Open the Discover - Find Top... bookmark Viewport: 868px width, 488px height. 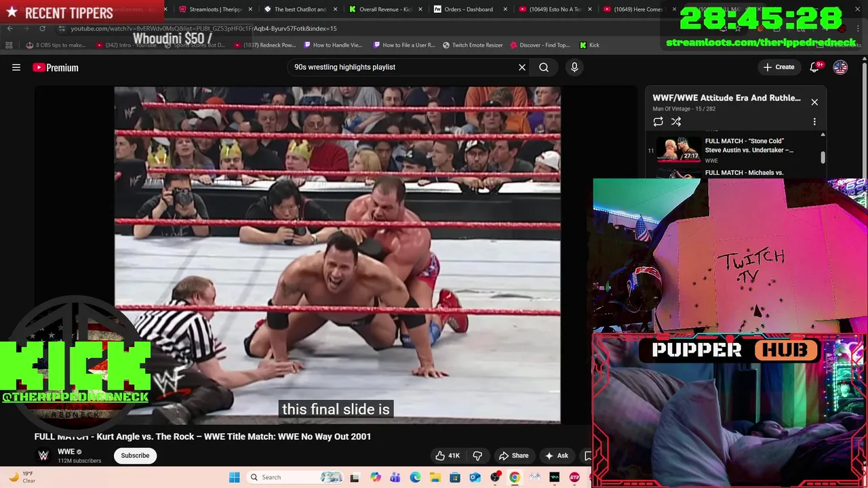click(540, 45)
